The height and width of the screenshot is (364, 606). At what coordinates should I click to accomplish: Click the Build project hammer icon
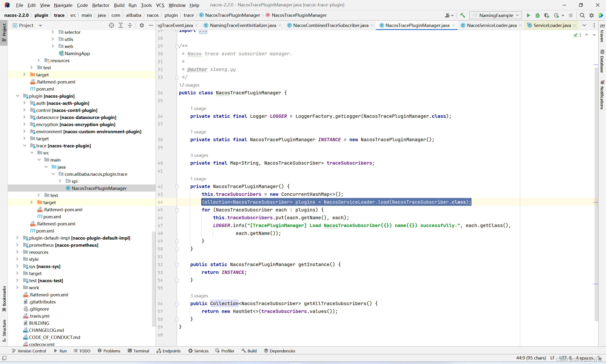[x=463, y=15]
